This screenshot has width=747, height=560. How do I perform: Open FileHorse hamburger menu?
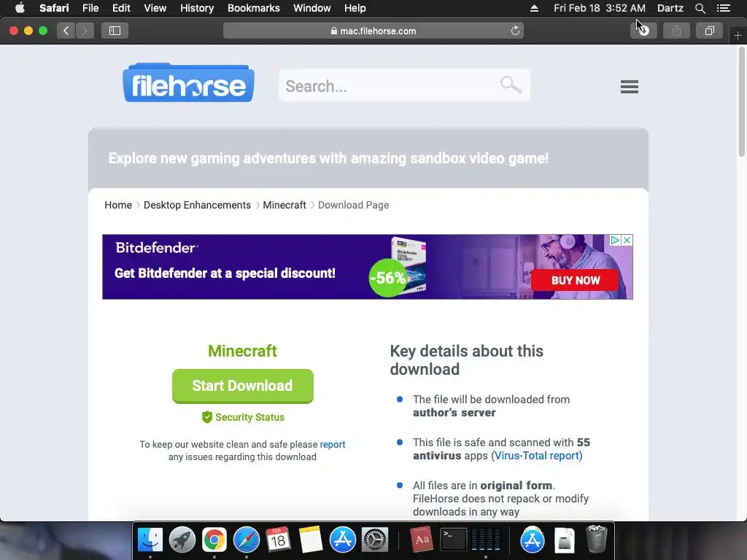(x=630, y=87)
